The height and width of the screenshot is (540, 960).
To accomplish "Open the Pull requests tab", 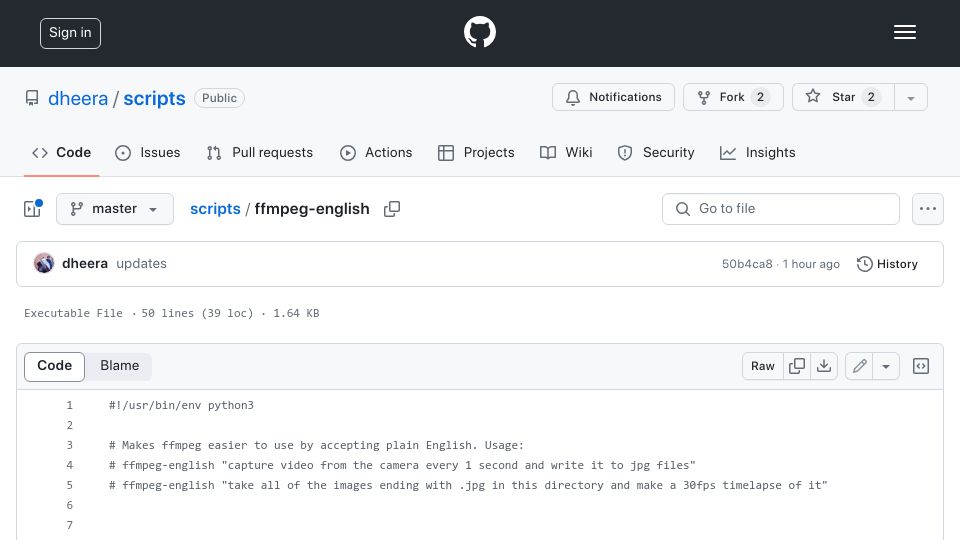I will coord(260,152).
